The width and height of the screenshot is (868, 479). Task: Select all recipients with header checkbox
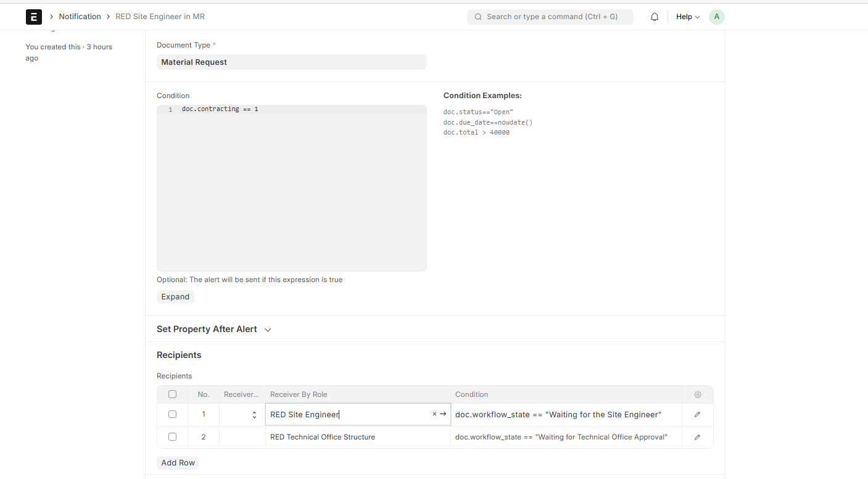pos(173,394)
